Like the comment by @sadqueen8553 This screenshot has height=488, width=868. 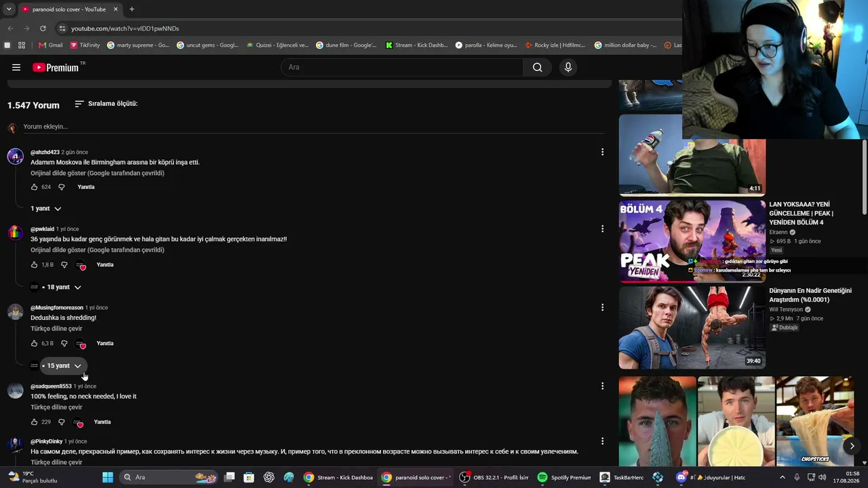(x=35, y=422)
